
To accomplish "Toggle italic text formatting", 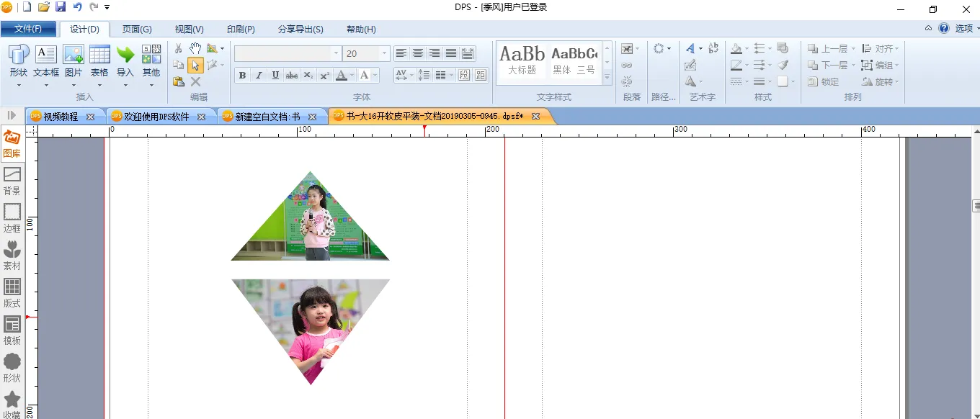I will coord(259,76).
